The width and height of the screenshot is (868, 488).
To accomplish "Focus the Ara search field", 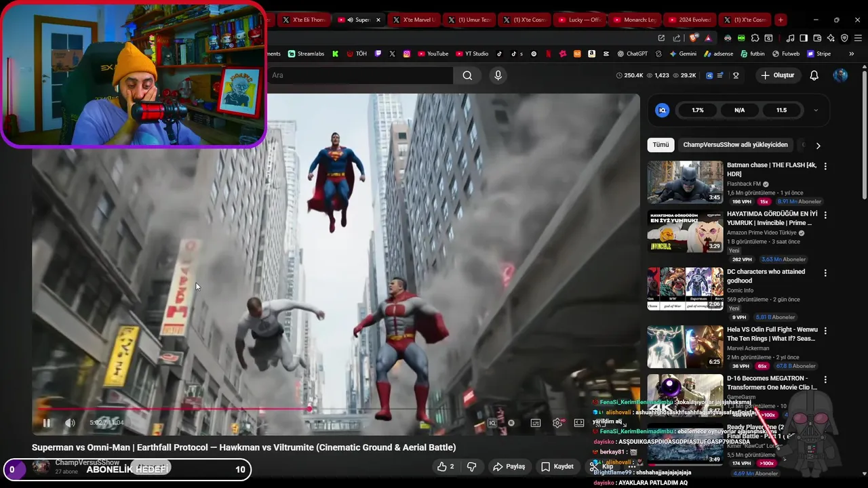I will coord(360,75).
